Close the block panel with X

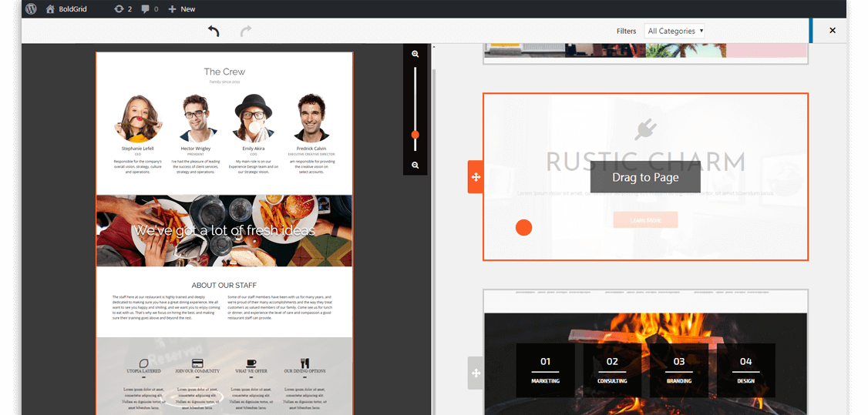(x=832, y=30)
